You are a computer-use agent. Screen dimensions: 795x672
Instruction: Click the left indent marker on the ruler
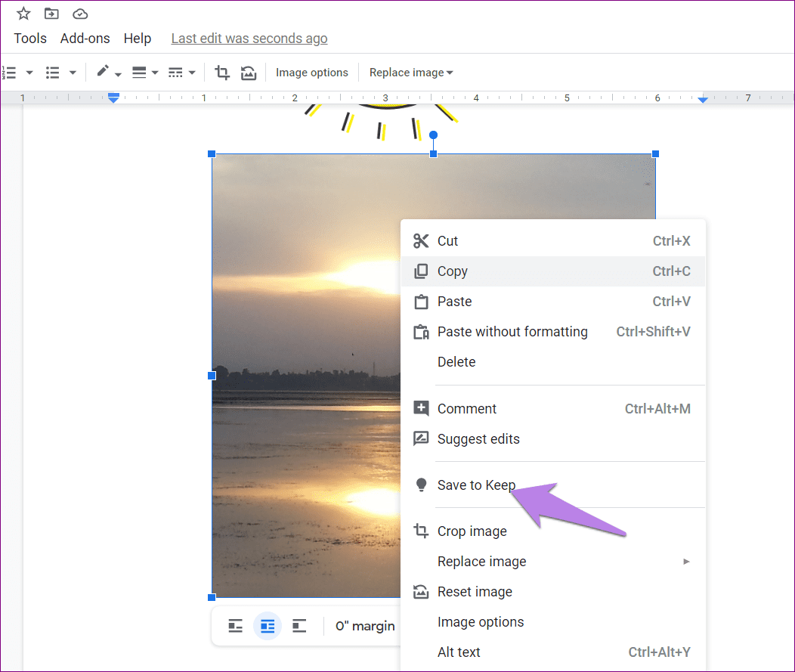tap(113, 98)
